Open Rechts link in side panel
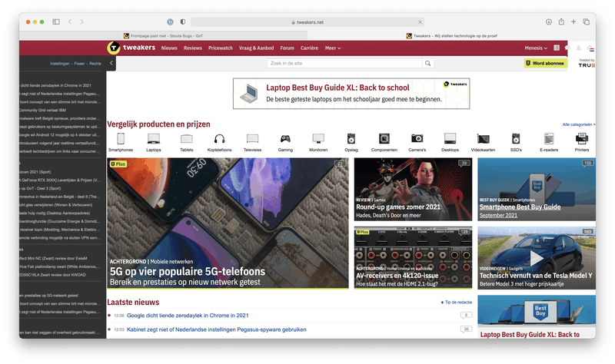This screenshot has height=364, width=615. pyautogui.click(x=95, y=64)
